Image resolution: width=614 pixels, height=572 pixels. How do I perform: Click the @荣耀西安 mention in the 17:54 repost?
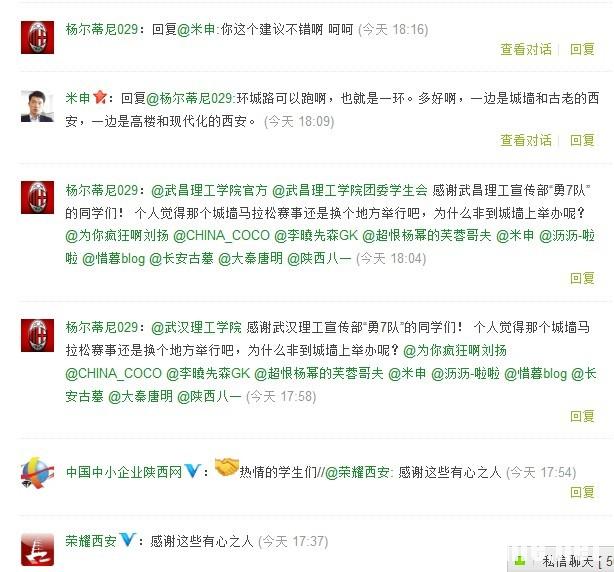coord(358,473)
